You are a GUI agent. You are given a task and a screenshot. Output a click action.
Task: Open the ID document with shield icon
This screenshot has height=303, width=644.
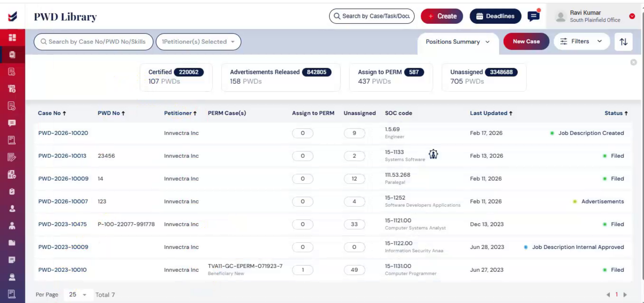[x=12, y=174]
